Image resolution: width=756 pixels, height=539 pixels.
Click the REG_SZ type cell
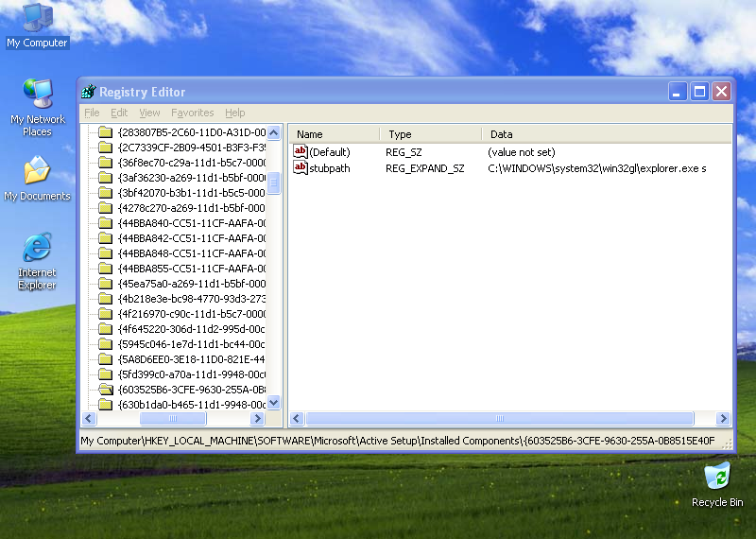[x=404, y=152]
